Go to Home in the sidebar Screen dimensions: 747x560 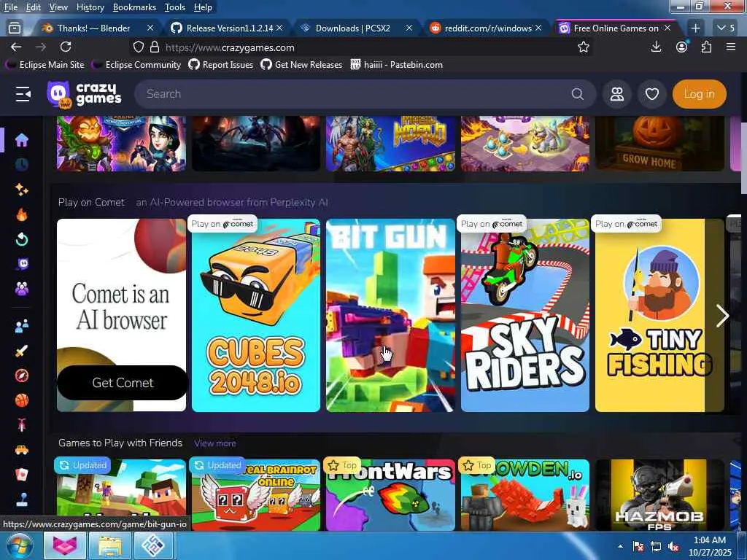click(21, 140)
